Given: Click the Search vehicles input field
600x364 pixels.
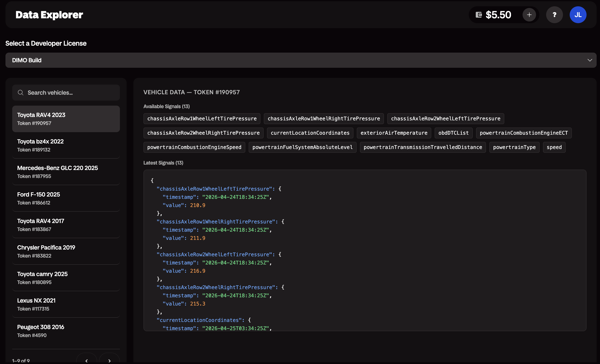Looking at the screenshot, I should 66,93.
